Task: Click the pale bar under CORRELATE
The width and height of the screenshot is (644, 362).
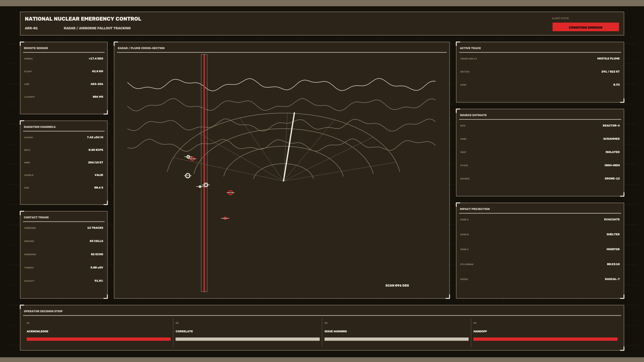Action: coord(248,339)
